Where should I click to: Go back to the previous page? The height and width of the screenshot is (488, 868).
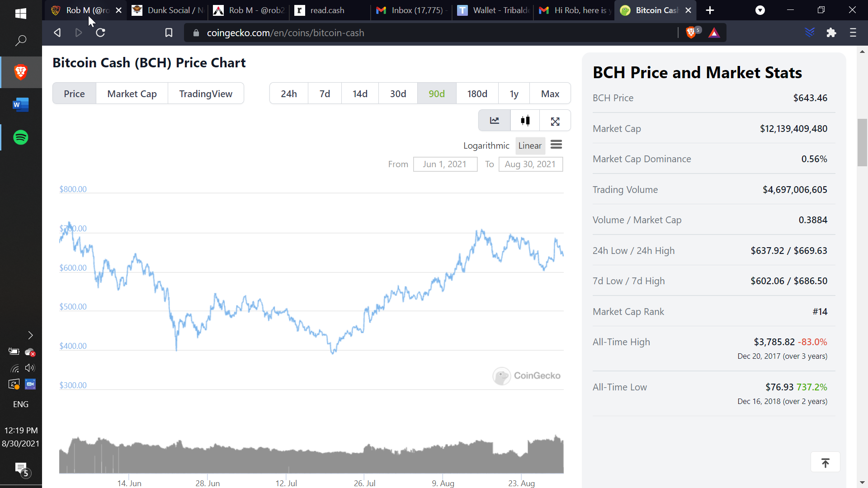pos(57,33)
